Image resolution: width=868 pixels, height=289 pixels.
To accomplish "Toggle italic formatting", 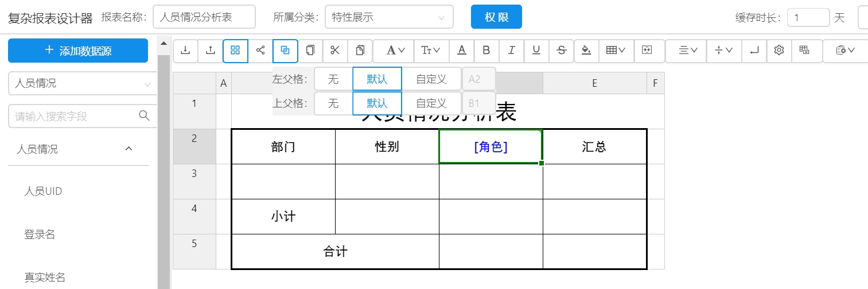I will point(511,51).
